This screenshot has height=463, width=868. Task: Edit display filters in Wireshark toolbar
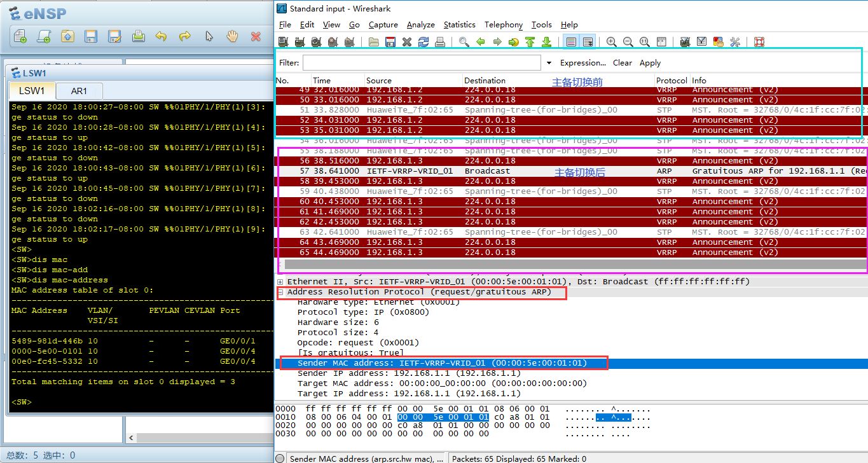702,42
